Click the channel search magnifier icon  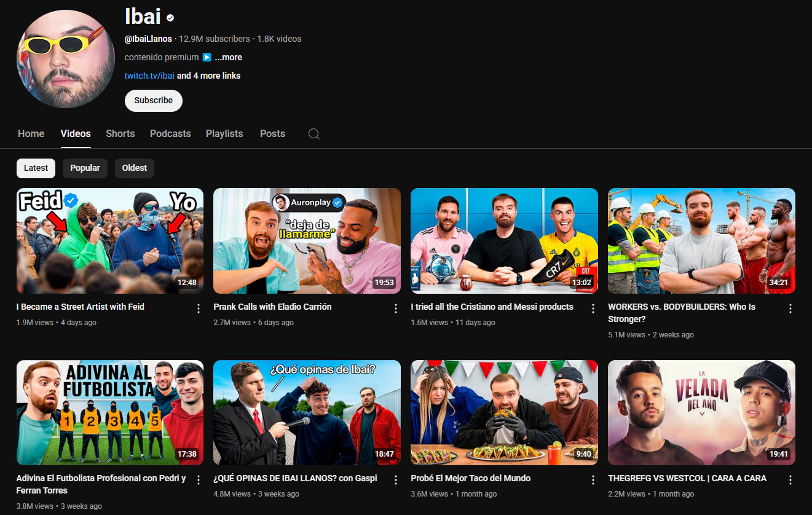point(314,134)
